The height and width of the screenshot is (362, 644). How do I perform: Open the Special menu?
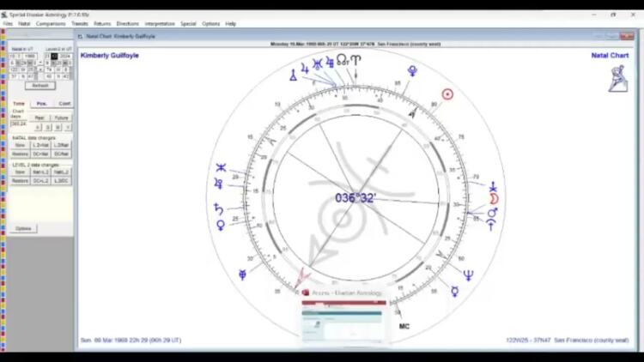point(188,24)
